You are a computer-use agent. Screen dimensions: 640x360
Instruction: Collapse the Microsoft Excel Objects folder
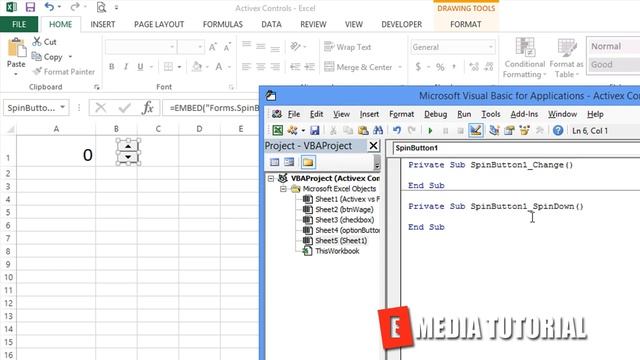[x=283, y=189]
